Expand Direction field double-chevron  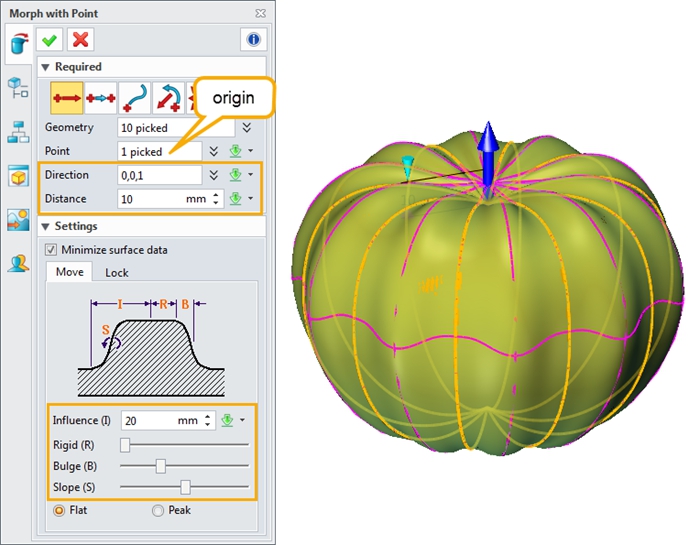(x=214, y=175)
